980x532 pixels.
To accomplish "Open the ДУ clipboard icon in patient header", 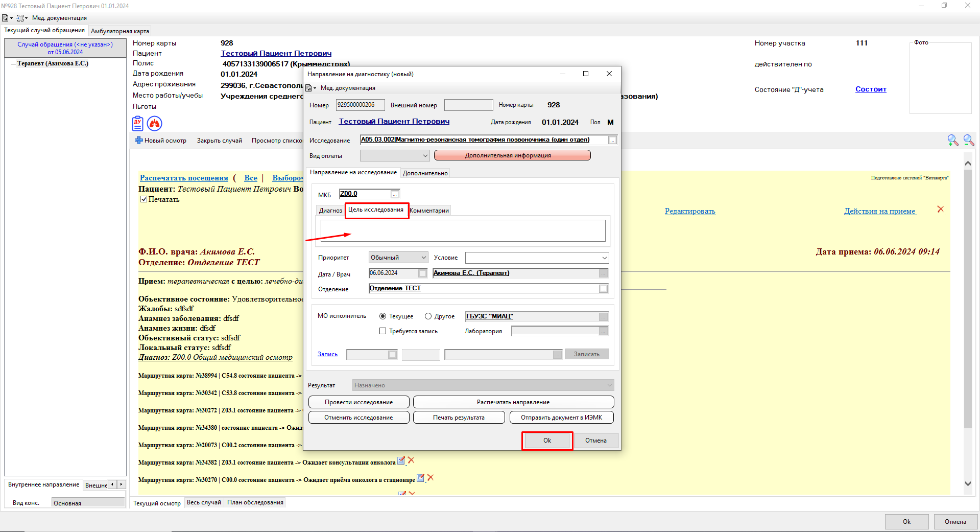I will [137, 123].
